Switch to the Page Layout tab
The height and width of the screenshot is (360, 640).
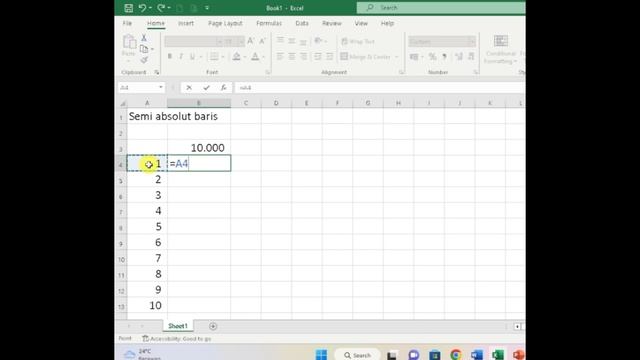point(225,23)
